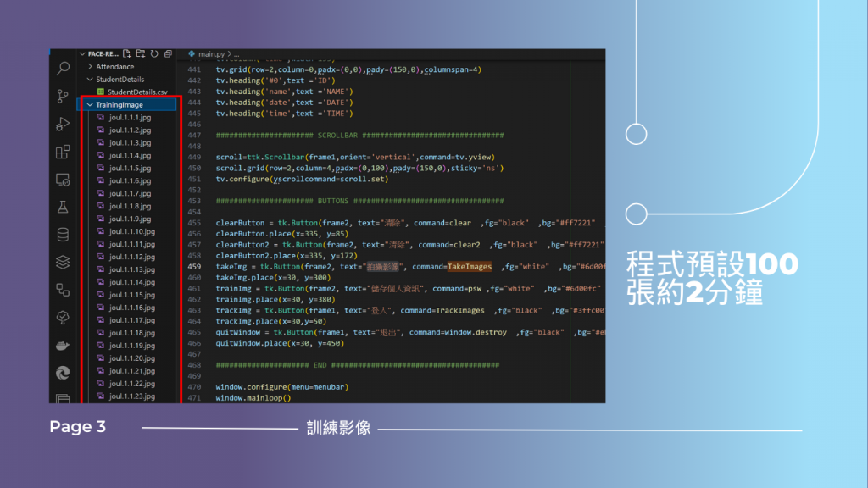Screen dimensions: 868x488
Task: Click highlighted TakeImages on line 459
Action: click(x=470, y=267)
